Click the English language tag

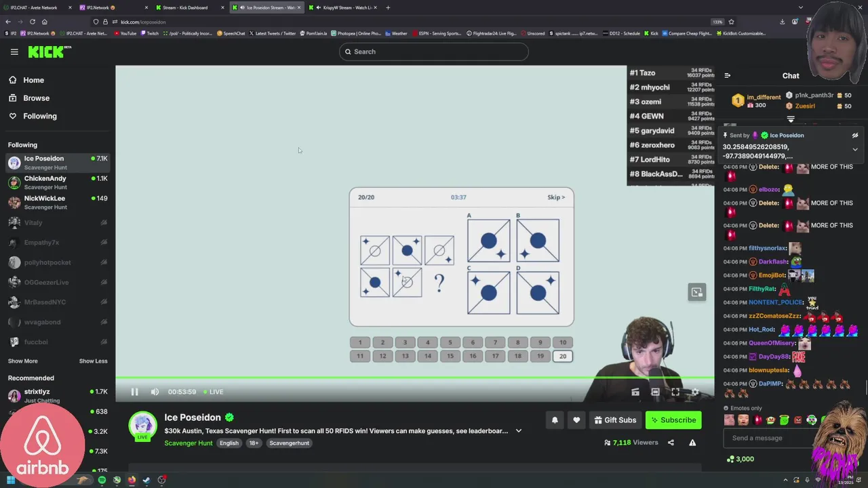point(229,443)
